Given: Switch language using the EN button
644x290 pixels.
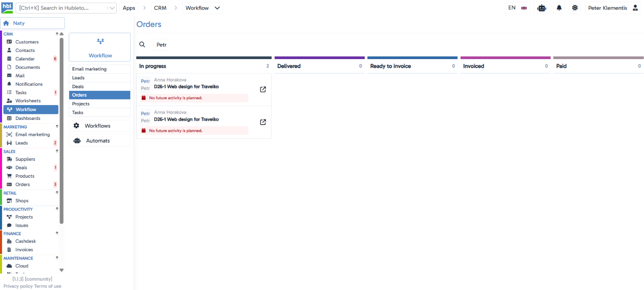Looking at the screenshot, I should pyautogui.click(x=517, y=8).
